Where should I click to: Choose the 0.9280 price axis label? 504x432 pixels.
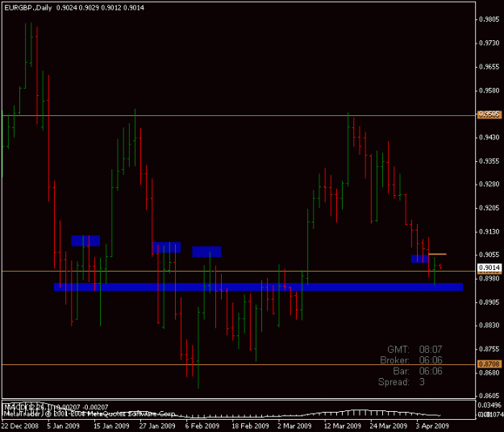(x=489, y=185)
